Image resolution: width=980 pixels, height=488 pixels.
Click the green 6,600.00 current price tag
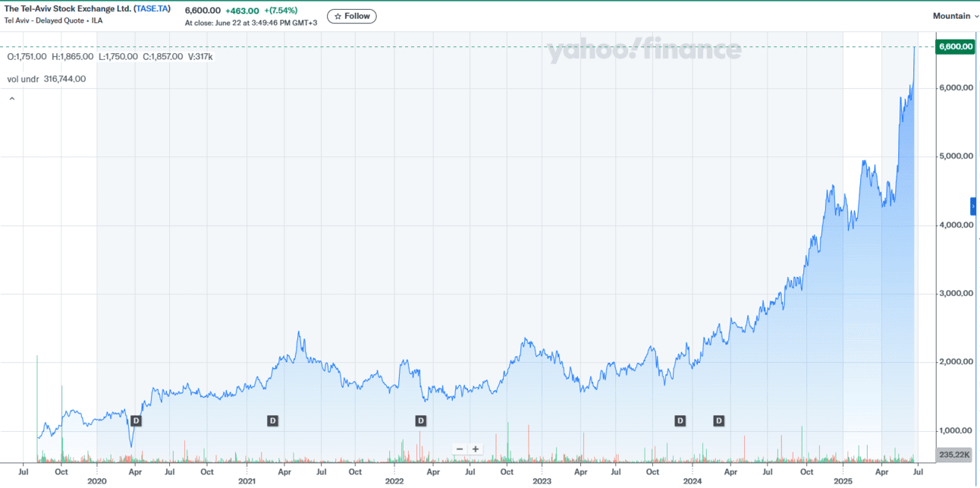955,47
